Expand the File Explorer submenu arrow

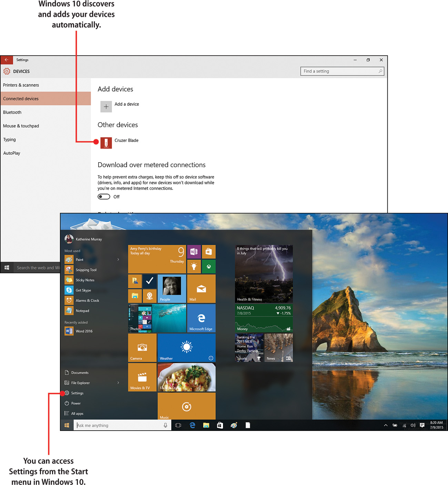coord(118,383)
